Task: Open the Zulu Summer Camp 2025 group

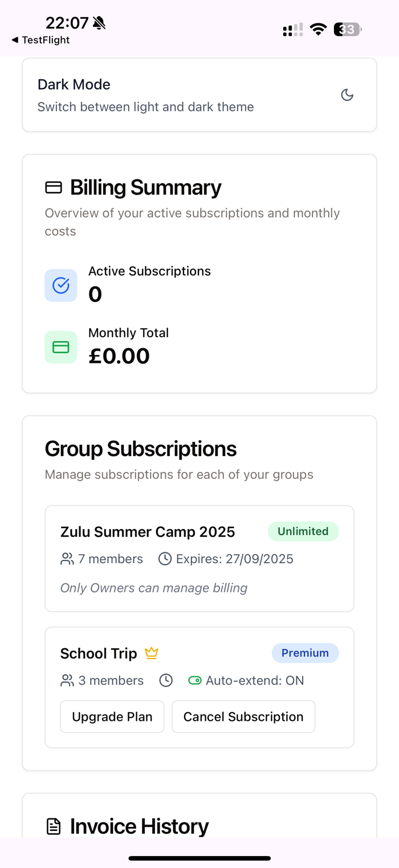Action: (x=148, y=532)
